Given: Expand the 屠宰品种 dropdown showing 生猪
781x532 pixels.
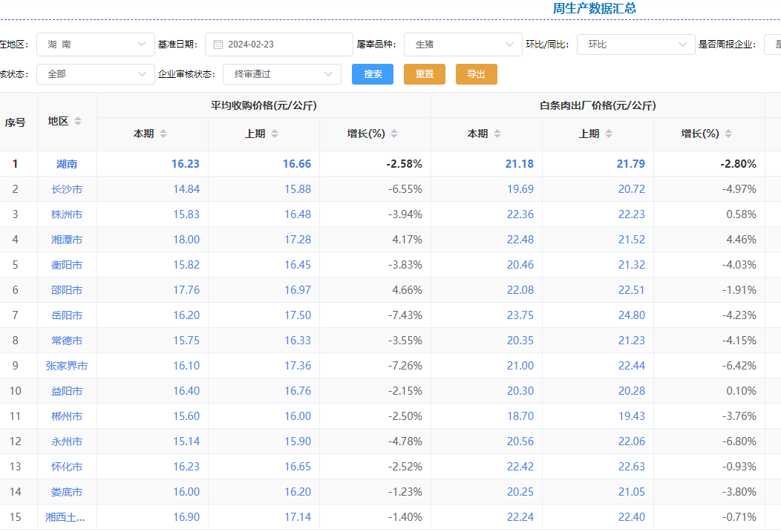Looking at the screenshot, I should (463, 45).
